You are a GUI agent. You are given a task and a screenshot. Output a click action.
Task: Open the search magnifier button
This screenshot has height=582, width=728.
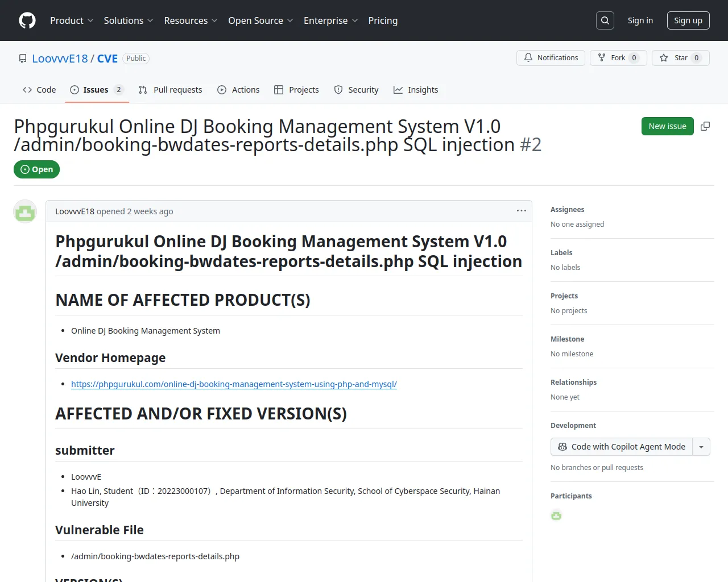(605, 20)
